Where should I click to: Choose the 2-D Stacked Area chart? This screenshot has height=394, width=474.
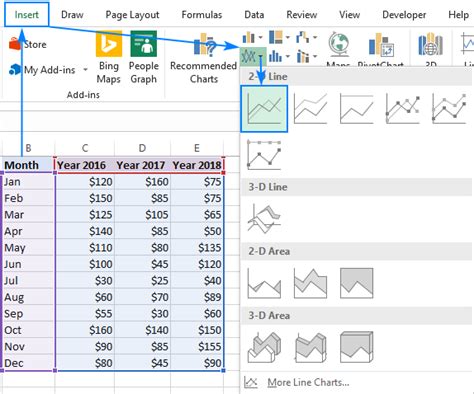pos(310,283)
